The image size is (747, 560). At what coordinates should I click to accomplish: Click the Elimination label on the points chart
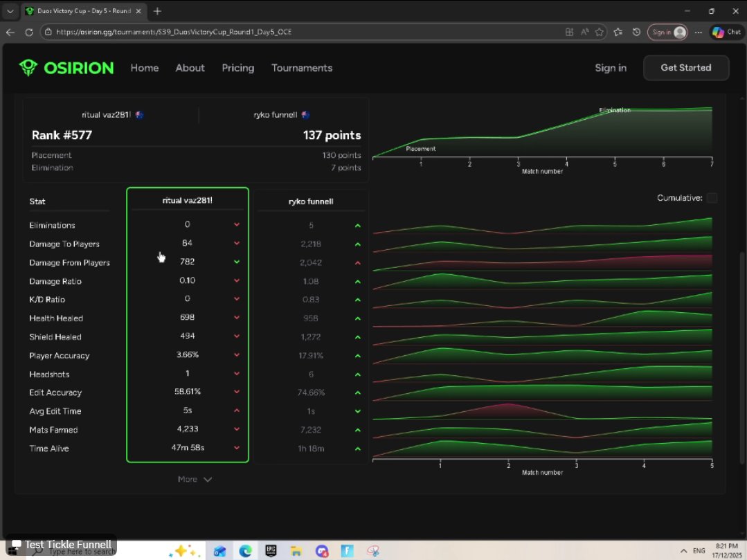coord(615,110)
